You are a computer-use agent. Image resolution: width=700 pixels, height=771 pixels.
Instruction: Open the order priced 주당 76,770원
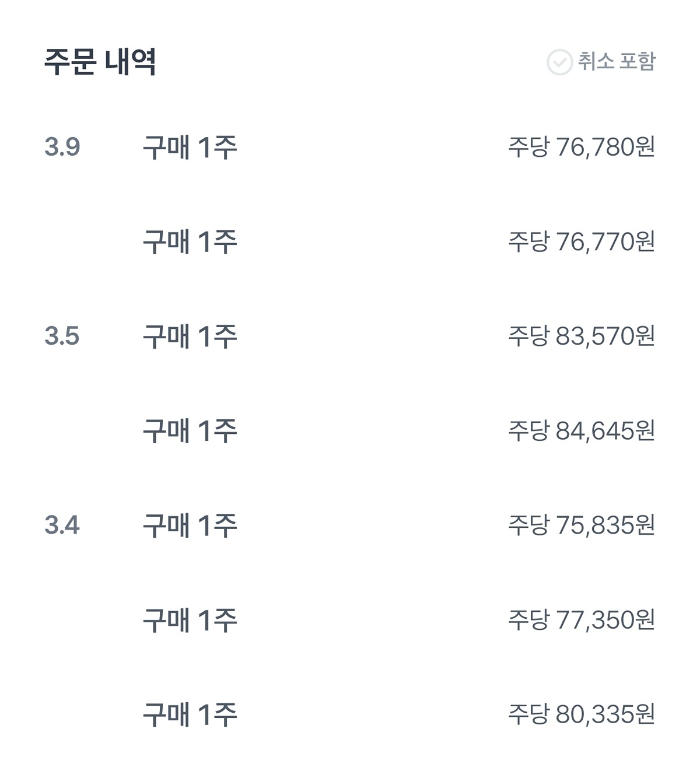click(581, 241)
